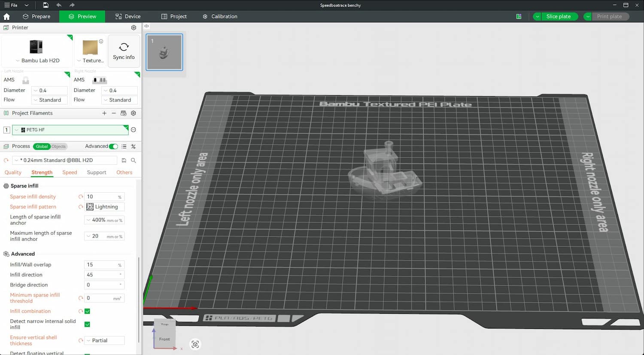Click the Save project icon
This screenshot has height=355, width=644.
click(x=46, y=5)
